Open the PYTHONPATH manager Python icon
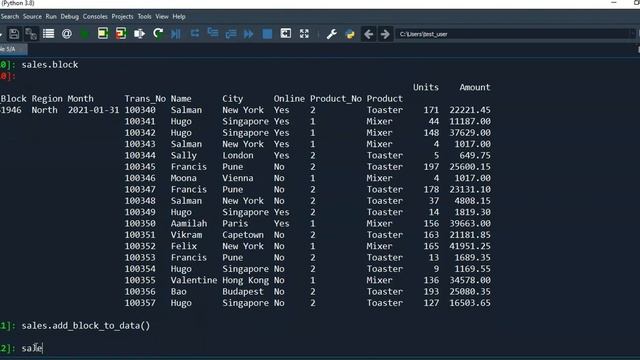 click(x=350, y=34)
